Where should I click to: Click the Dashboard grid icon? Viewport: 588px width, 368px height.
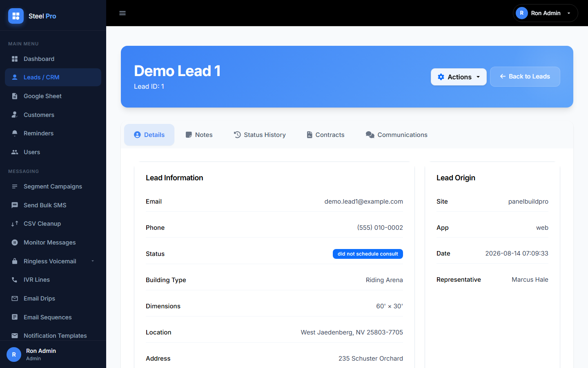(x=15, y=59)
